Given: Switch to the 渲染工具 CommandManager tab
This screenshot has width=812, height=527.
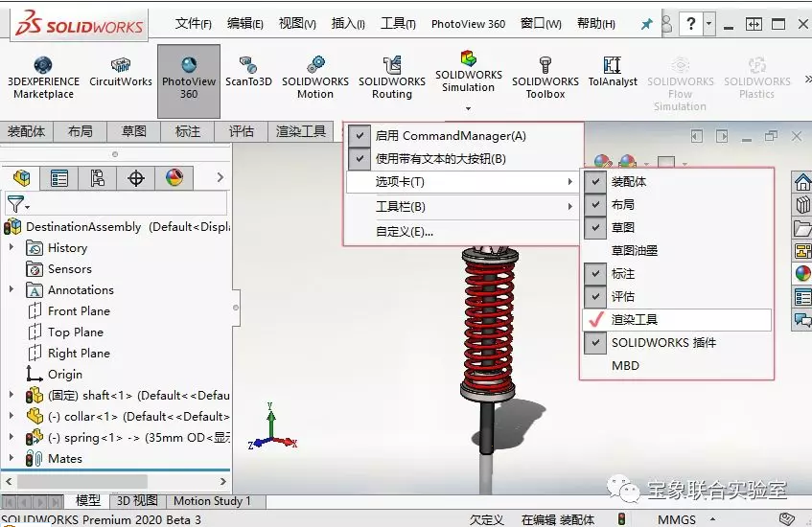Looking at the screenshot, I should click(301, 131).
